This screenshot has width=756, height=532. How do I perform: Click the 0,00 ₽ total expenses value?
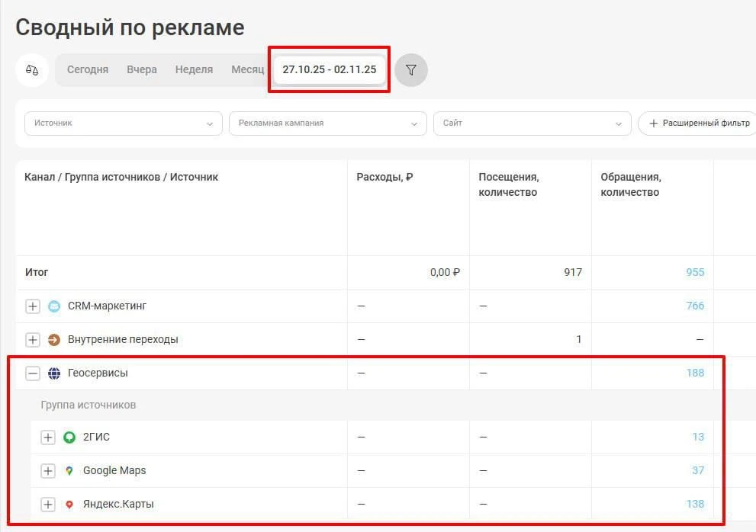coord(445,272)
